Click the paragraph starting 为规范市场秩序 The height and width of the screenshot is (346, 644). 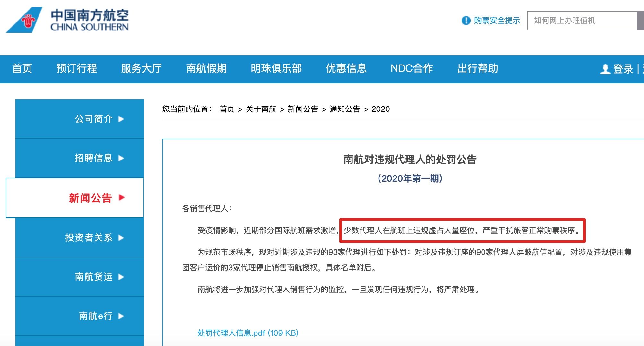pyautogui.click(x=407, y=260)
